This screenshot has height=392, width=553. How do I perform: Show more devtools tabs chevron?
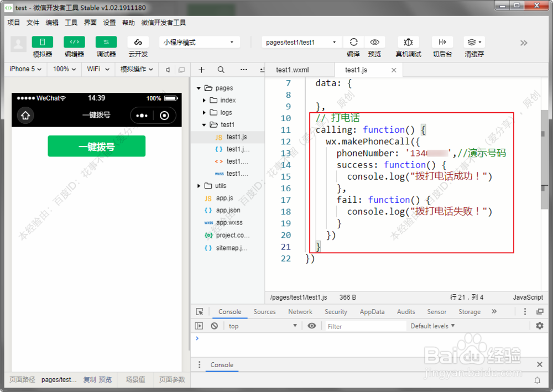point(494,311)
